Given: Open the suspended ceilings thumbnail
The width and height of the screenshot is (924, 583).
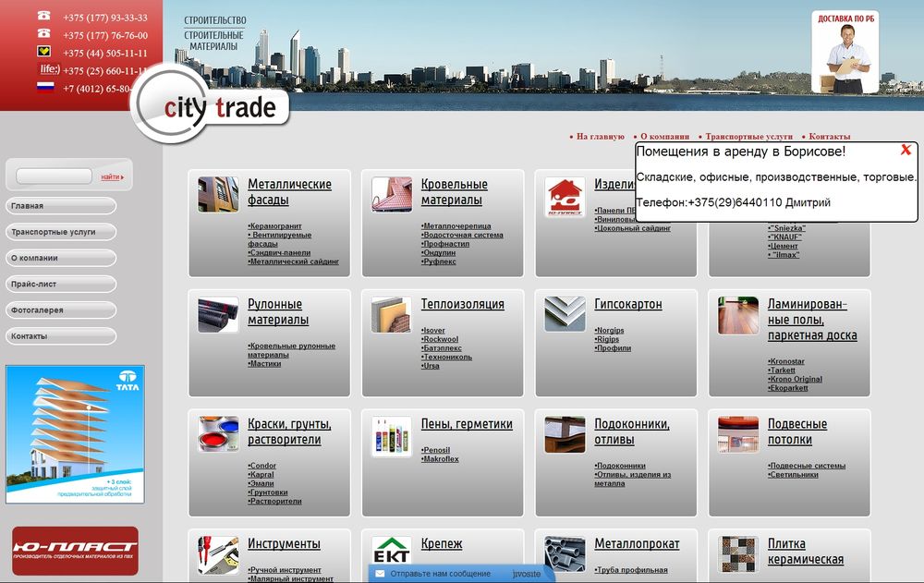Looking at the screenshot, I should point(738,434).
